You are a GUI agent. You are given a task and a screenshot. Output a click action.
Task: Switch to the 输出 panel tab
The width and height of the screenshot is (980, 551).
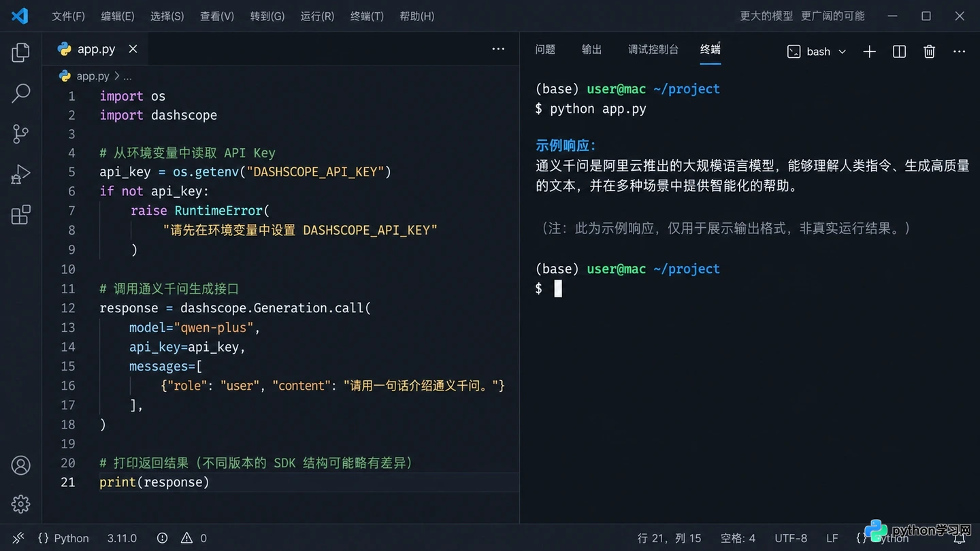point(592,49)
